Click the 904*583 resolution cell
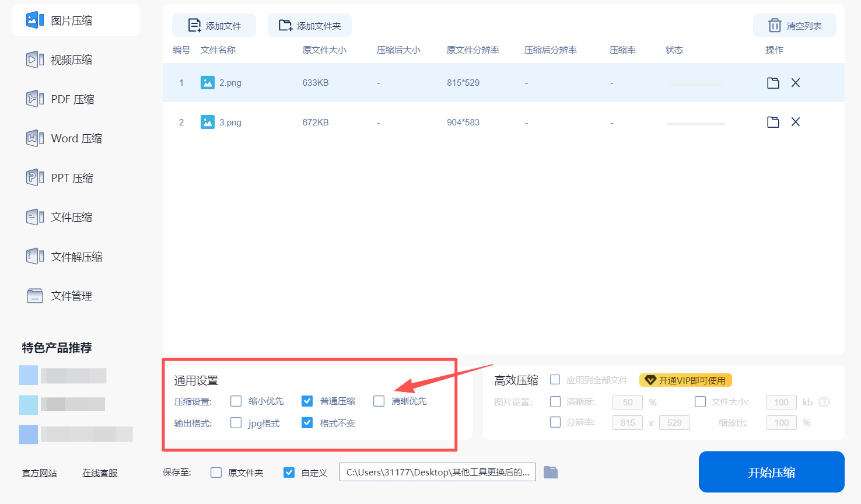 [463, 123]
